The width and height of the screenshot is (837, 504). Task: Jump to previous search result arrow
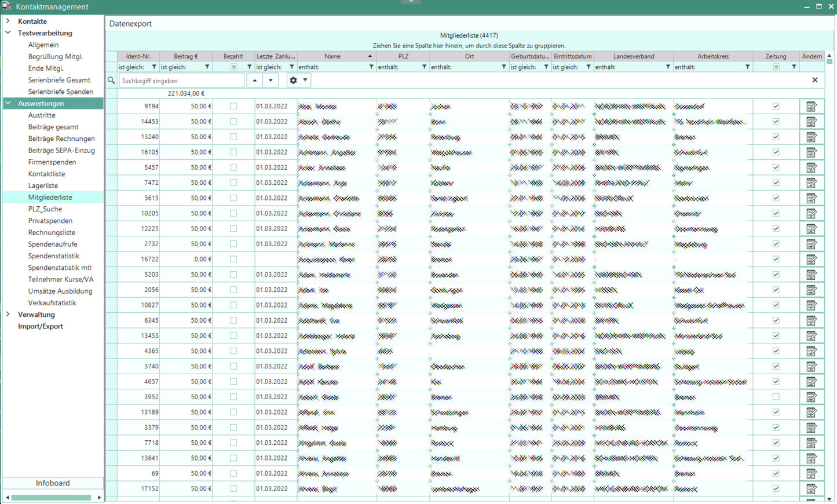(x=255, y=81)
